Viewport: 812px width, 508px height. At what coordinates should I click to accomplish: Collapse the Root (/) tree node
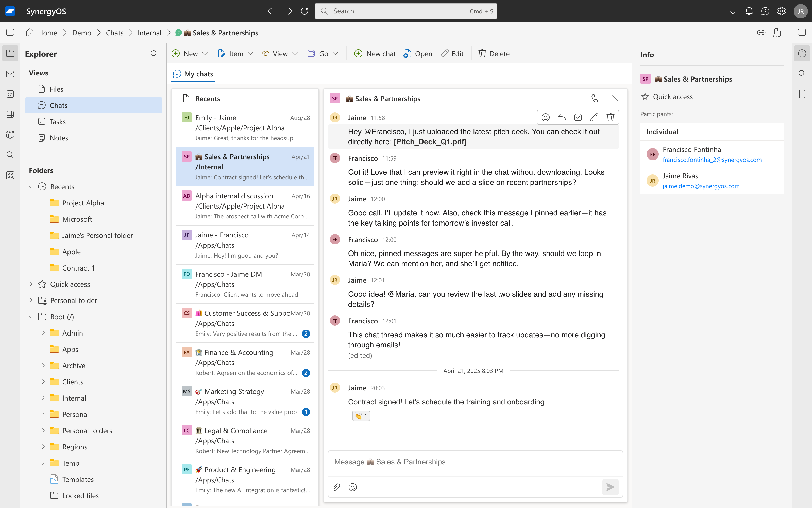pos(31,317)
